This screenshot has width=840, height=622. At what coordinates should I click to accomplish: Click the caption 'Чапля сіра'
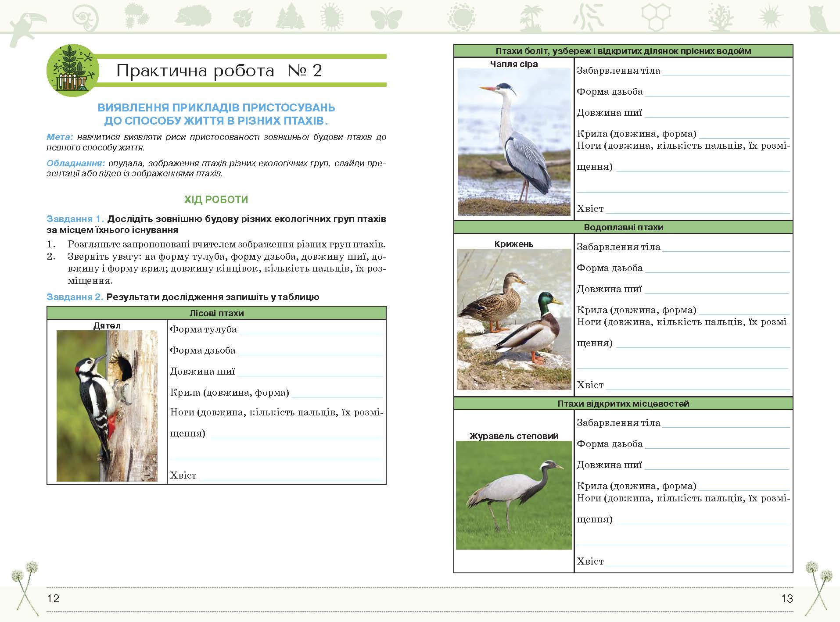point(514,64)
